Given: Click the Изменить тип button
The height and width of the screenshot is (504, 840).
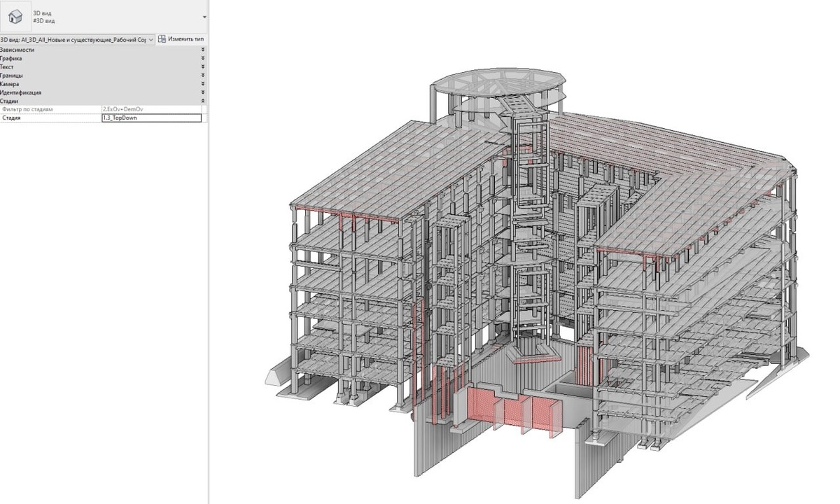Looking at the screenshot, I should (x=181, y=39).
